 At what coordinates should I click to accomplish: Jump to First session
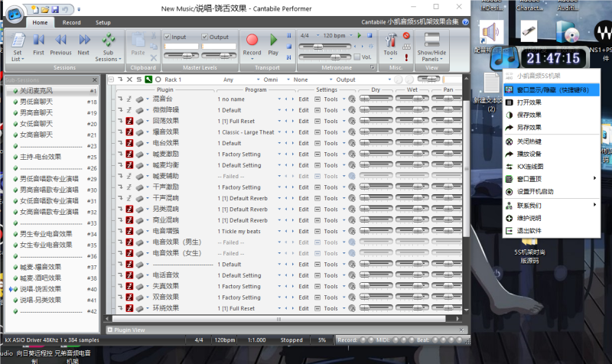click(x=39, y=40)
